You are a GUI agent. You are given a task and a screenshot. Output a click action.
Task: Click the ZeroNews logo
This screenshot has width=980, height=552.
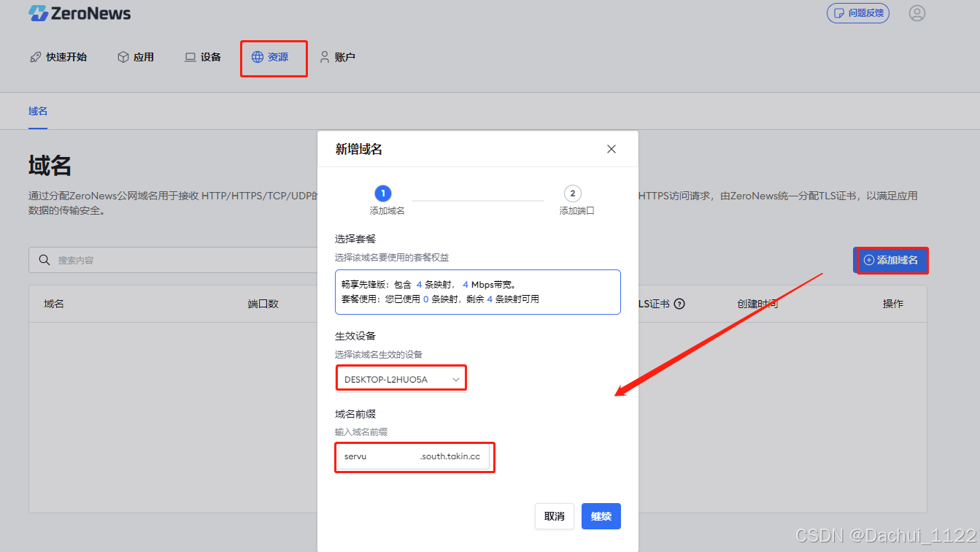click(x=80, y=13)
